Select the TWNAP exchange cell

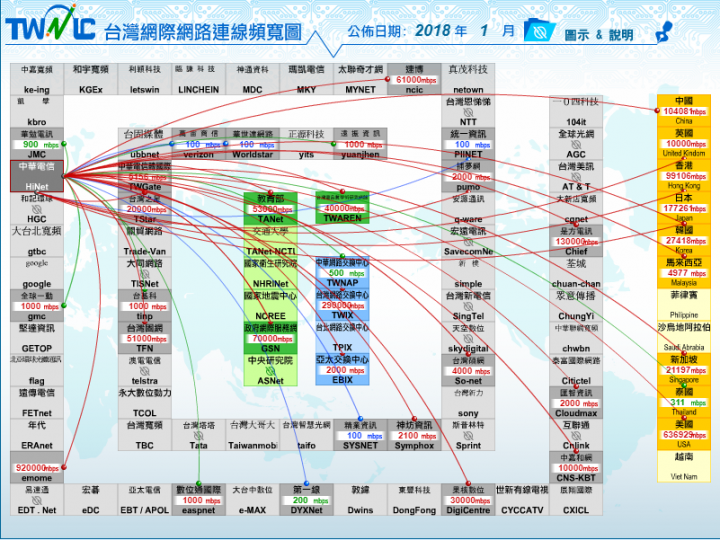pyautogui.click(x=343, y=273)
